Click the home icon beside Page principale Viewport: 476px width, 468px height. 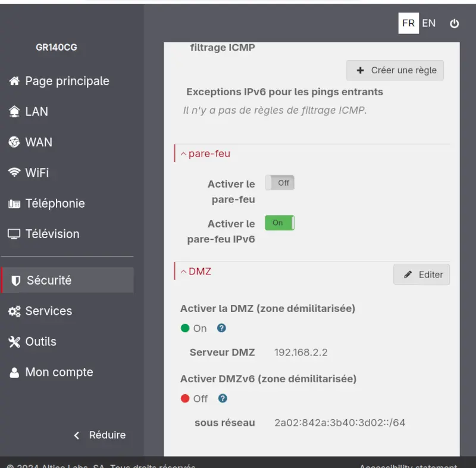click(x=14, y=81)
